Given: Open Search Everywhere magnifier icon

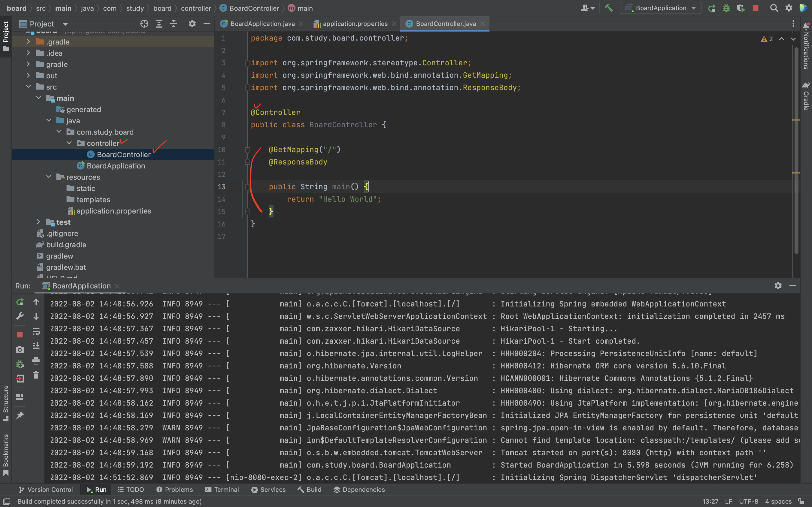Looking at the screenshot, I should [x=774, y=8].
